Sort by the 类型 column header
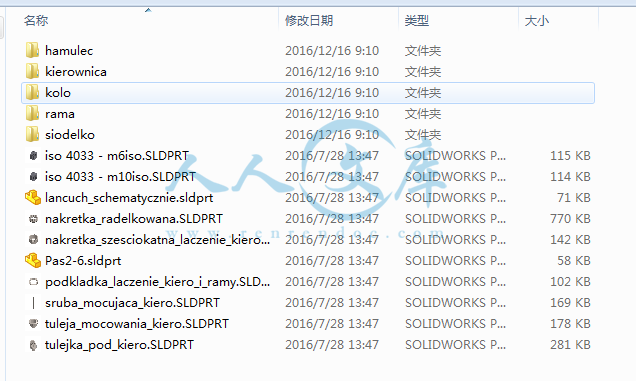The width and height of the screenshot is (636, 381). (417, 20)
